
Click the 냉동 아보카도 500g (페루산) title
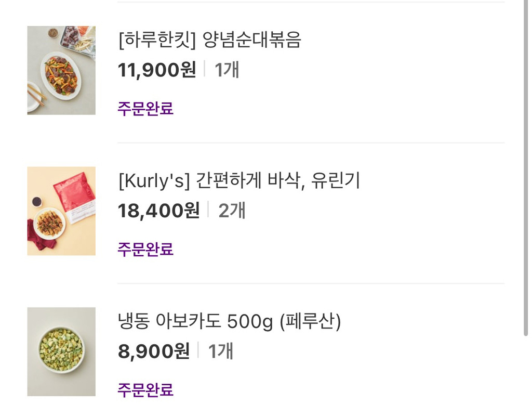[x=229, y=321]
